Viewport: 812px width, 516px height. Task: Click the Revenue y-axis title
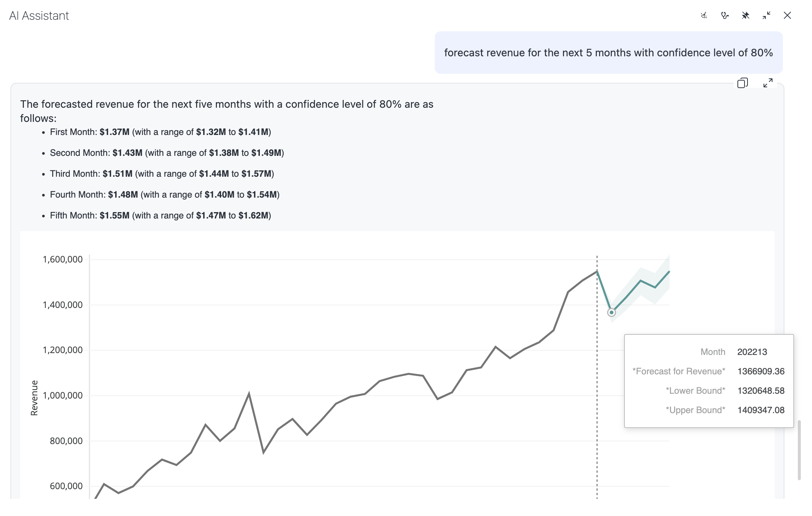[34, 397]
